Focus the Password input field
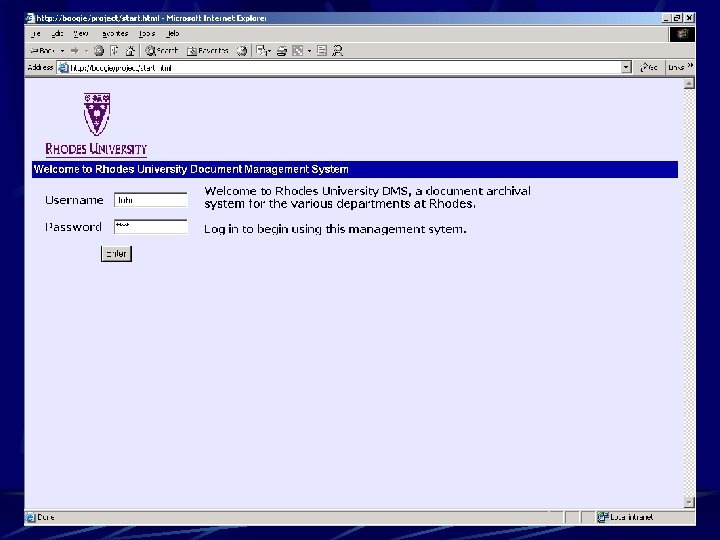Viewport: 720px width, 540px height. click(x=151, y=226)
